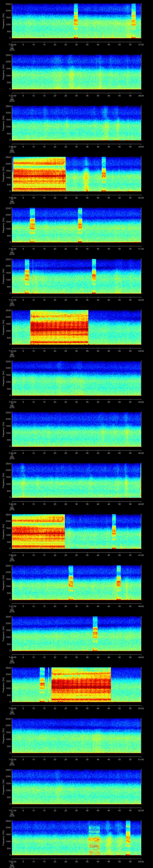Click the wide red burst starting the 7:39:00 spectrogram
This screenshot has height=868, width=153.
(39, 174)
